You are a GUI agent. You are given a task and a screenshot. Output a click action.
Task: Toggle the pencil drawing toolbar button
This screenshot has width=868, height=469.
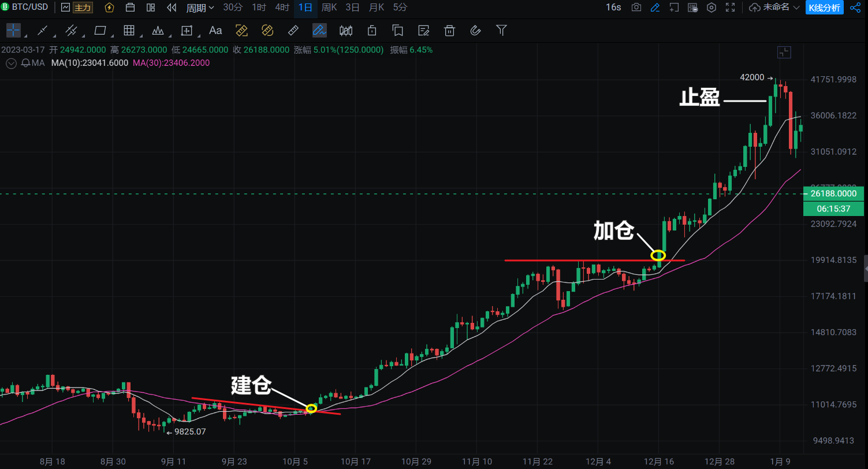point(654,8)
